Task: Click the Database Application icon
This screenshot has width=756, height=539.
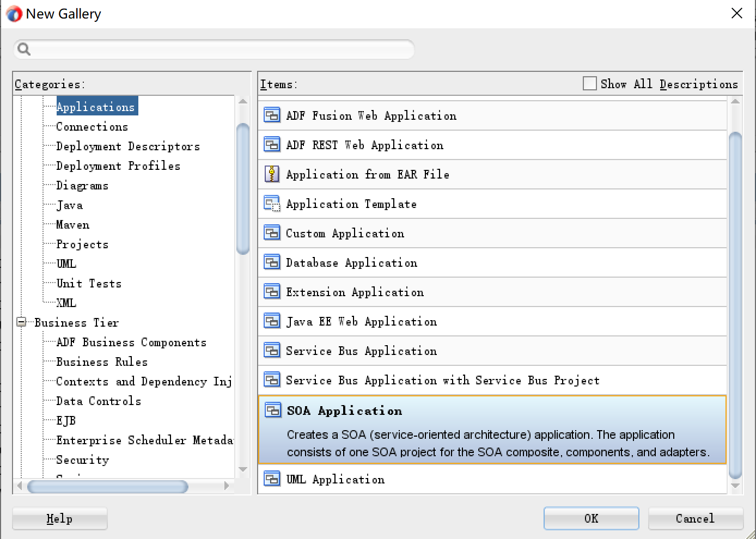Action: pos(272,262)
